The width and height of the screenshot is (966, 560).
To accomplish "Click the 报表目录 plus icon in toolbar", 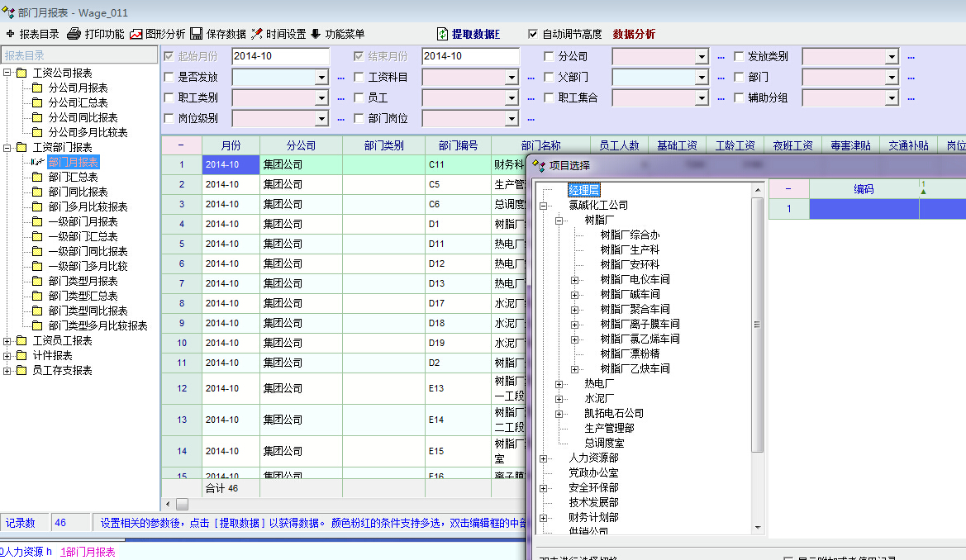I will click(10, 34).
